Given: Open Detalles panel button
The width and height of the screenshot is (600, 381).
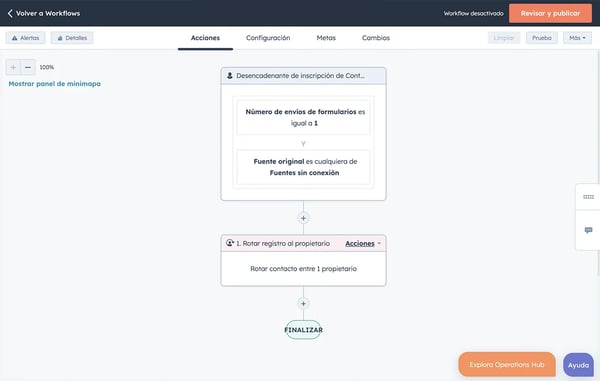Looking at the screenshot, I should 72,38.
